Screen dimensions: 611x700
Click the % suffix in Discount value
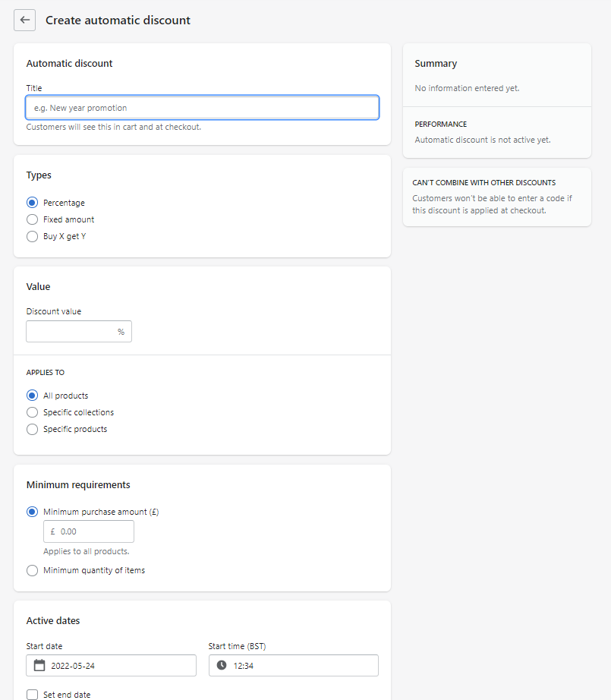click(x=121, y=332)
